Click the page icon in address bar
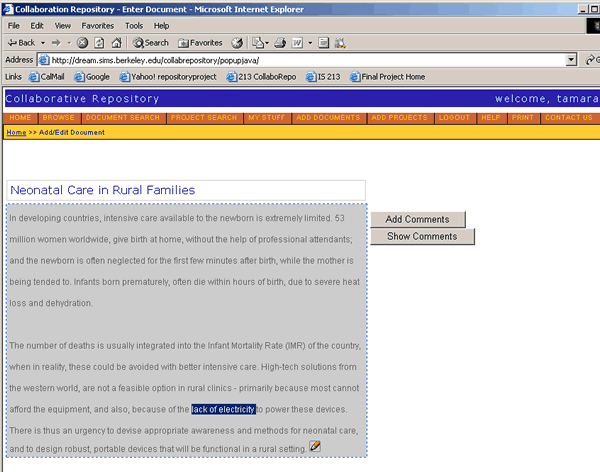 pyautogui.click(x=44, y=60)
